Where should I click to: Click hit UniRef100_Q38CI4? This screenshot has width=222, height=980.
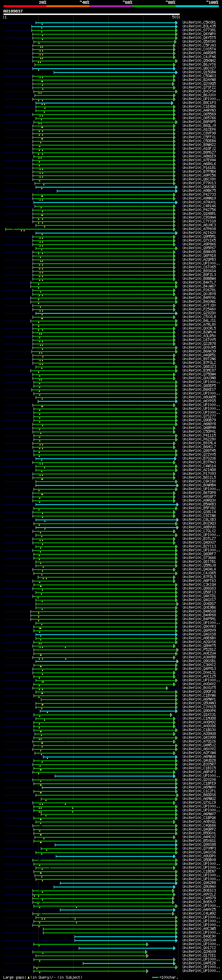click(x=199, y=512)
